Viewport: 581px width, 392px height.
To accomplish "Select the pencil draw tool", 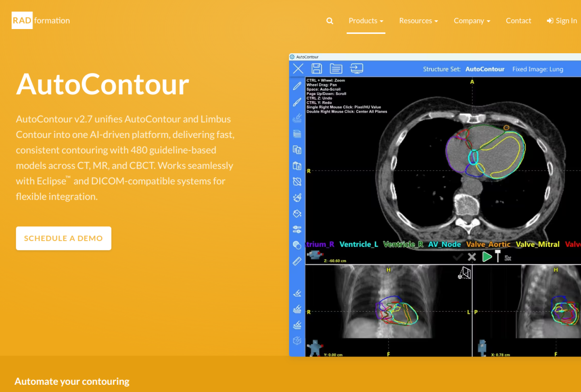I will pos(297,86).
